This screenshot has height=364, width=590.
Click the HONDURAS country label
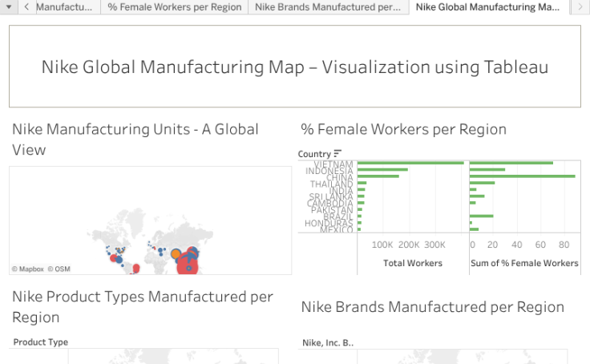click(x=329, y=223)
